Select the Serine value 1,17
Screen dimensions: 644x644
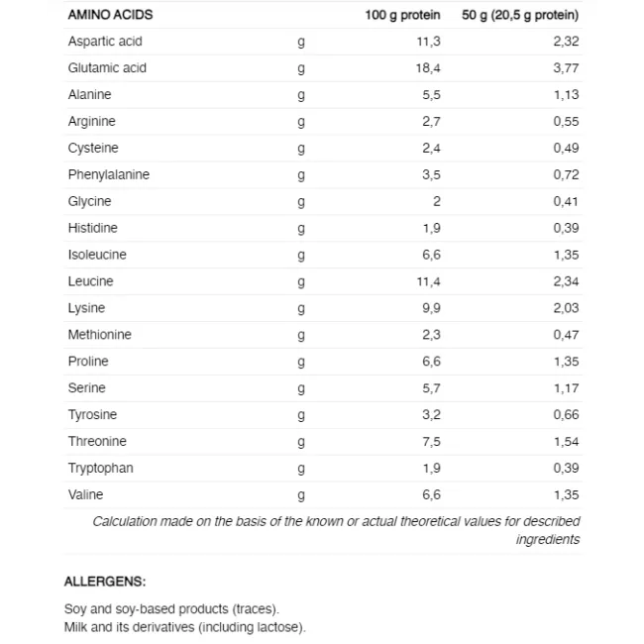(566, 388)
